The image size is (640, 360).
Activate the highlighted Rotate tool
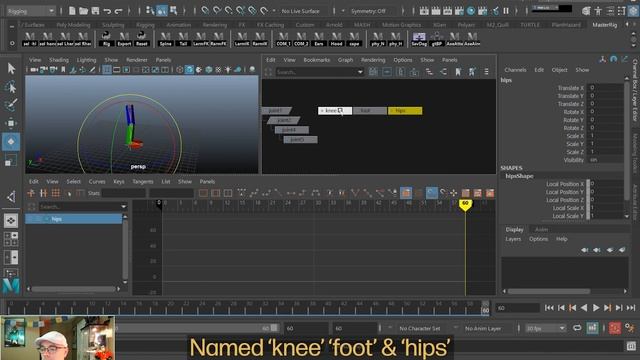11,141
